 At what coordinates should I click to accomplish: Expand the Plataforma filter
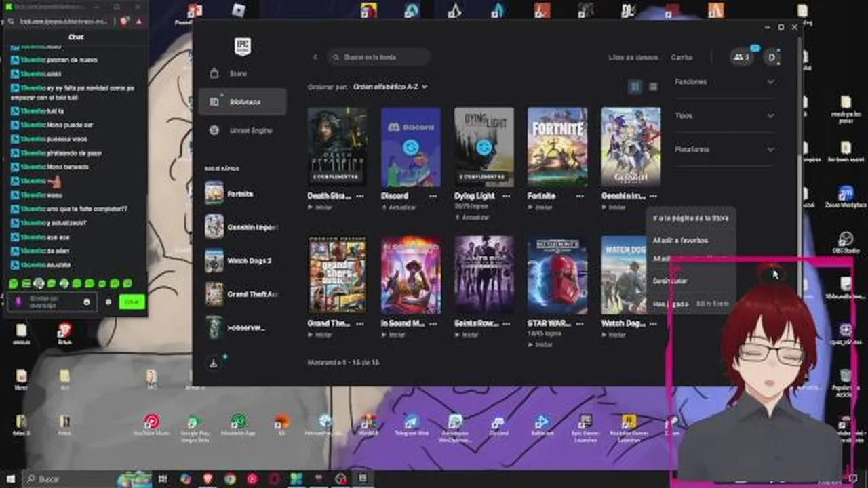click(x=724, y=149)
